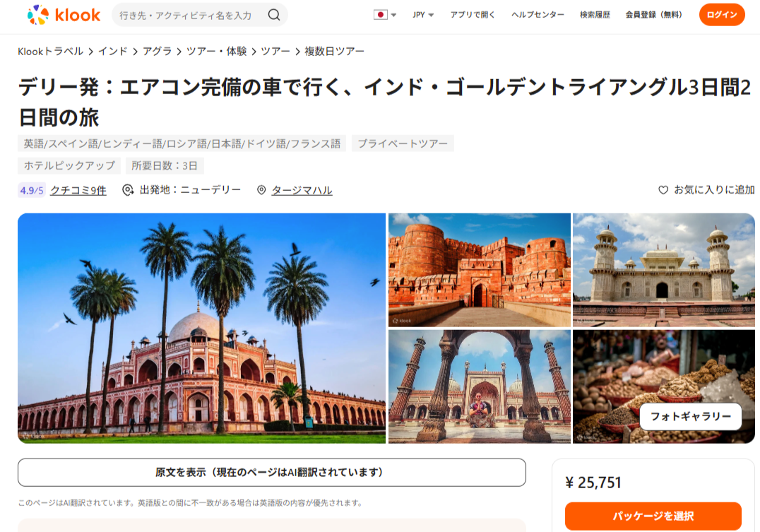Click 会員登録（無料）in the header
This screenshot has height=532, width=760.
pos(654,15)
